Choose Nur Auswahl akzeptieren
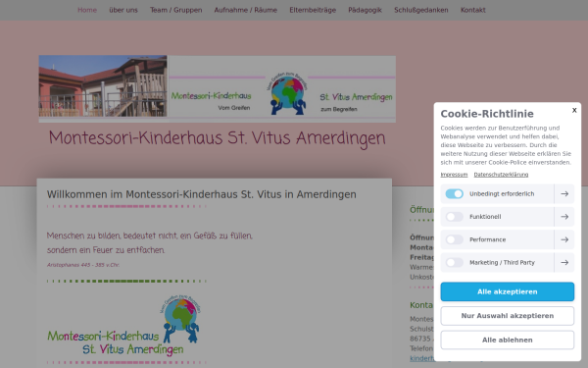588x368 pixels. point(507,316)
